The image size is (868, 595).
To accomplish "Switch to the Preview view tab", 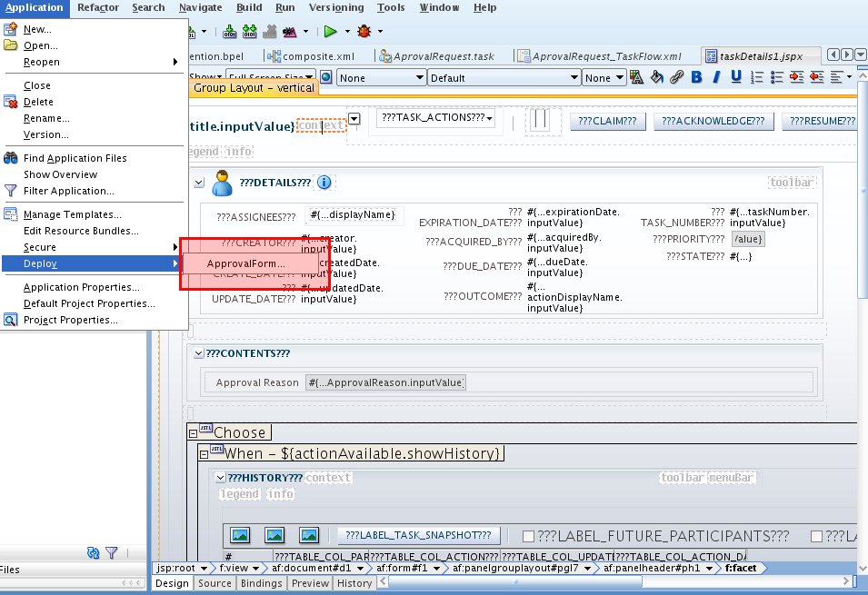I will pyautogui.click(x=310, y=583).
